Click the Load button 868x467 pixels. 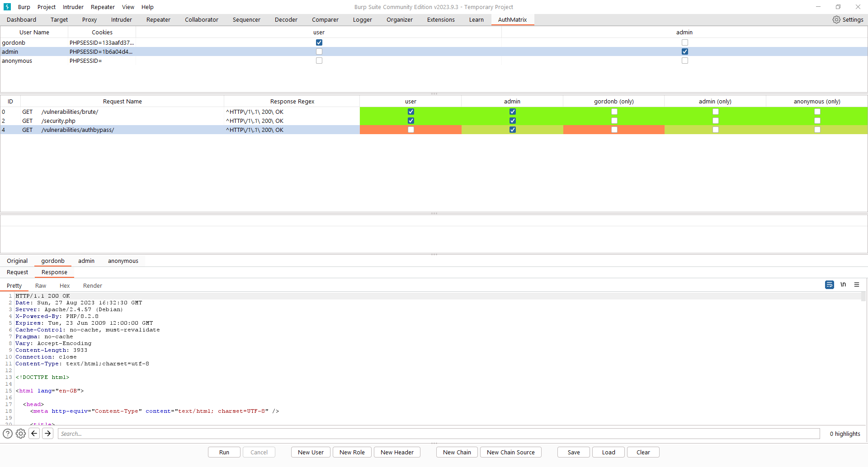click(609, 452)
